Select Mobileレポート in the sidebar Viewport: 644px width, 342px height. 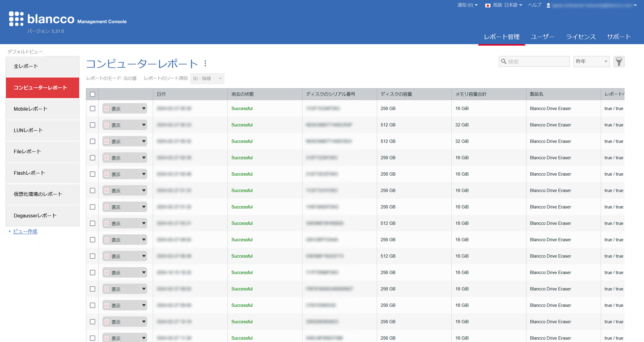[43, 109]
